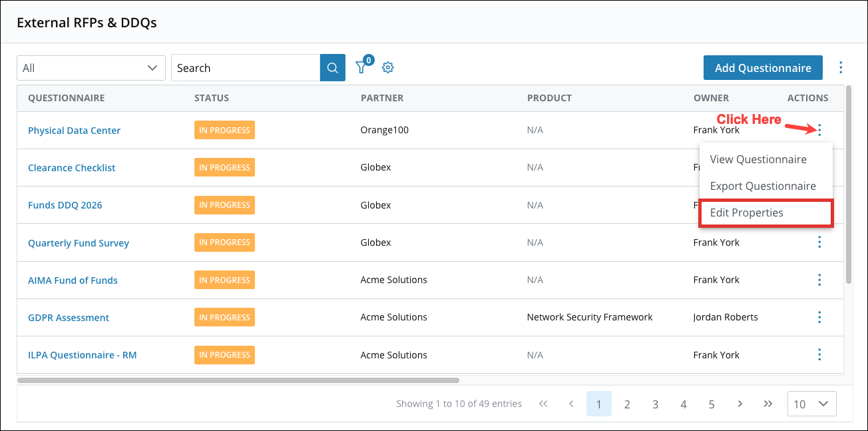Click the Add Questionnaire button
Viewport: 868px width, 431px height.
(763, 68)
